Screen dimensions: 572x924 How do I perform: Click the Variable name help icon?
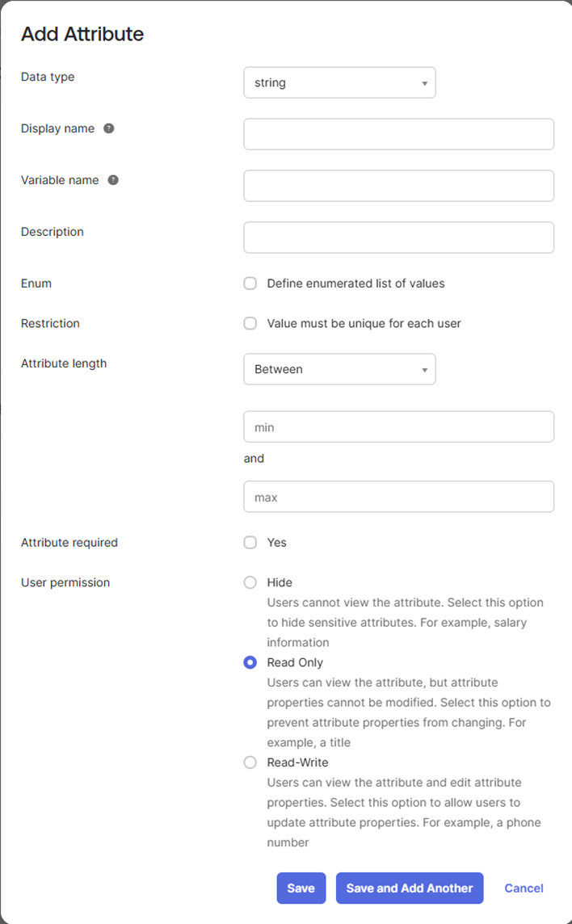(x=113, y=180)
